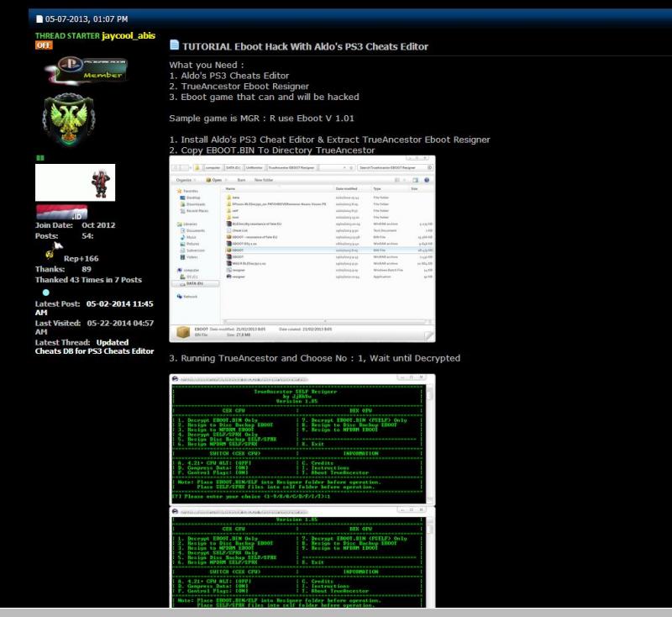The height and width of the screenshot is (617, 672).
Task: Click the award icon beside Rep+166
Action: click(53, 250)
